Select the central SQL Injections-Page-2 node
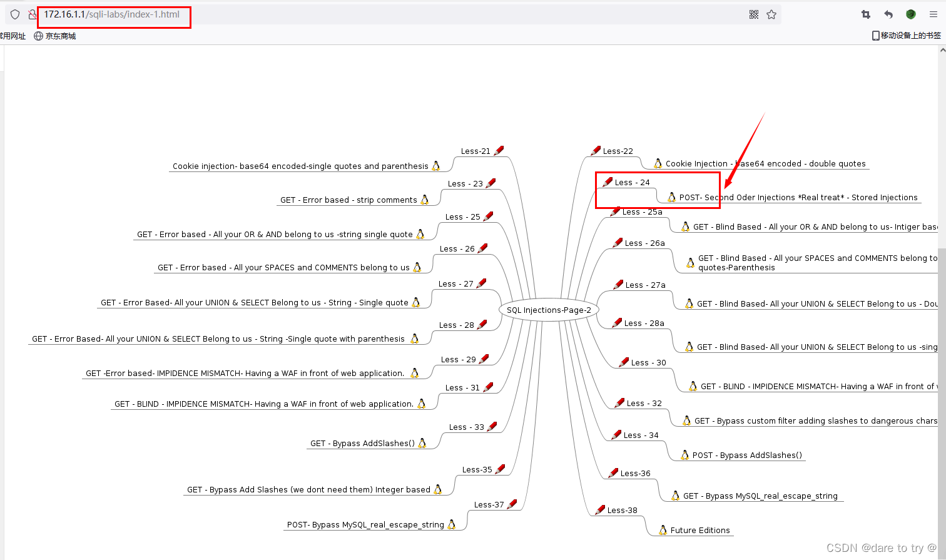This screenshot has height=560, width=946. click(x=549, y=310)
